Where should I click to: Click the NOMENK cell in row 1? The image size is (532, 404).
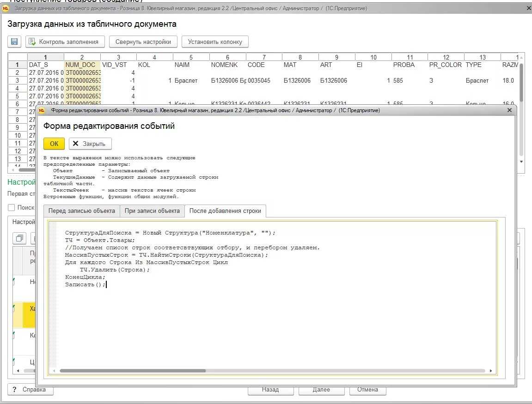pyautogui.click(x=228, y=65)
